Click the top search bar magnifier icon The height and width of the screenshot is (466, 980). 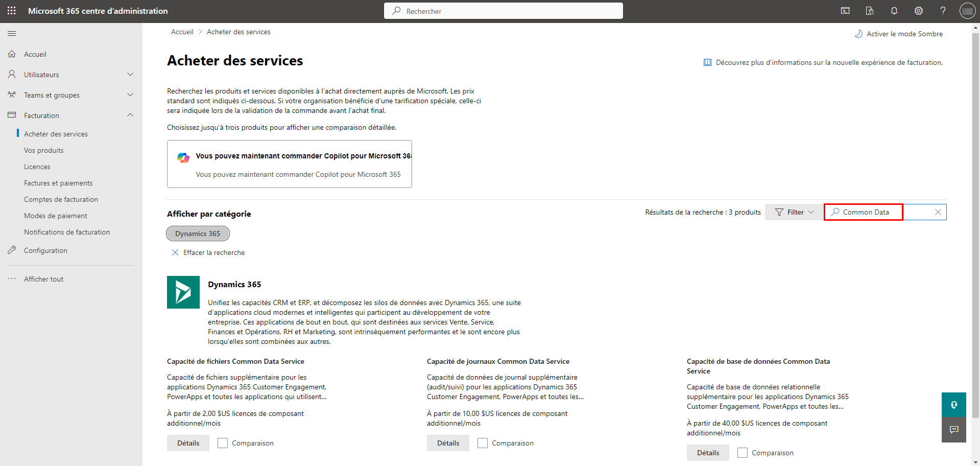pyautogui.click(x=396, y=11)
